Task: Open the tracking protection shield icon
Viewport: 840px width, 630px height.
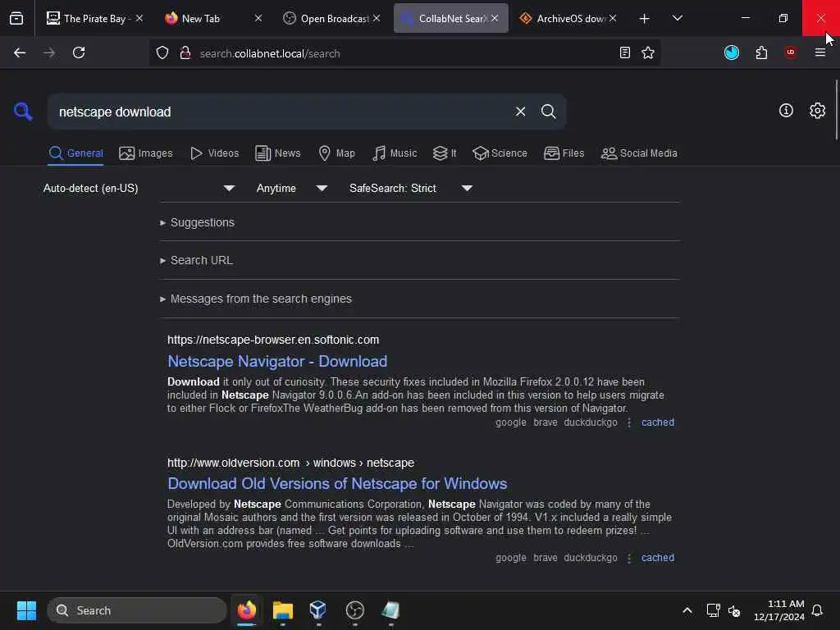Action: pyautogui.click(x=162, y=53)
